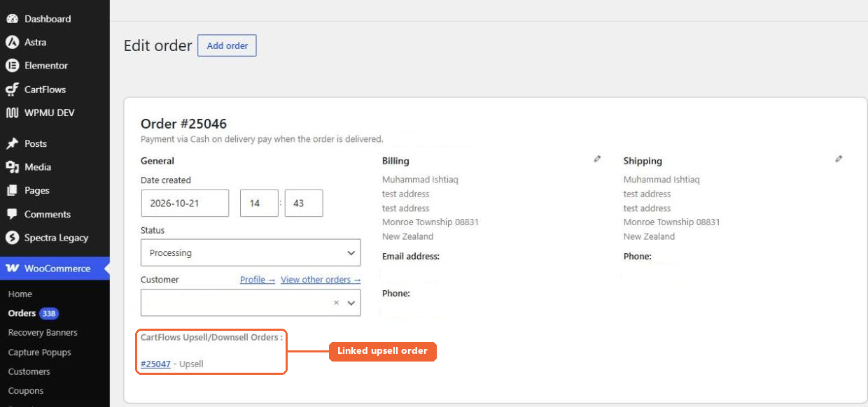Click the minute field showing 43
This screenshot has width=868, height=407.
point(304,203)
